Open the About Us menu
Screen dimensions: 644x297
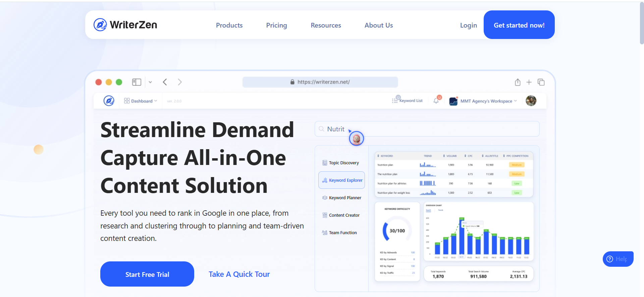379,25
